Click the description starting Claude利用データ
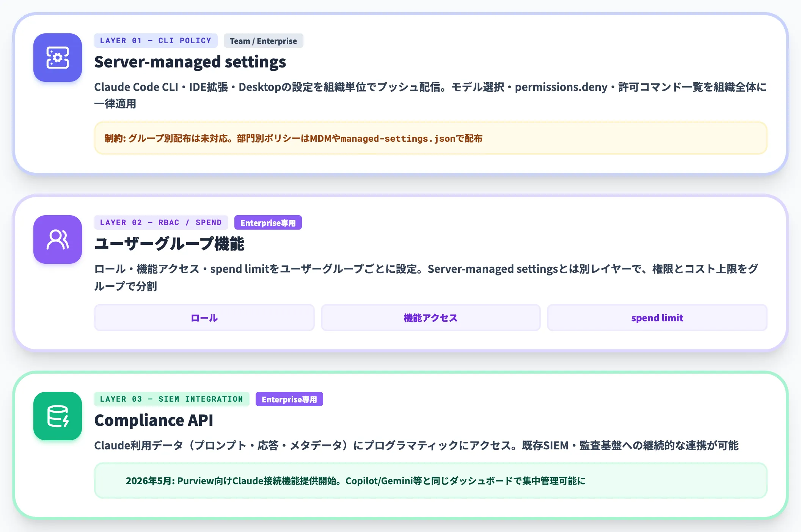The image size is (801, 532). 416,445
